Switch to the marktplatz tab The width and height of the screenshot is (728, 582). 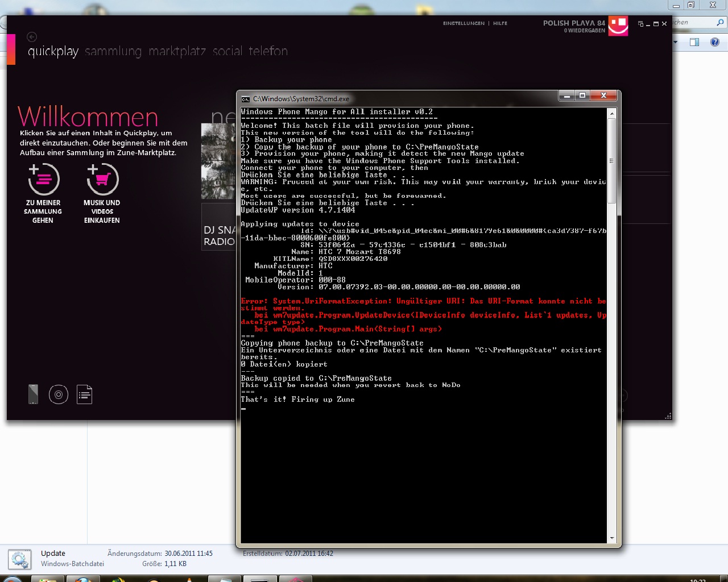click(x=177, y=51)
